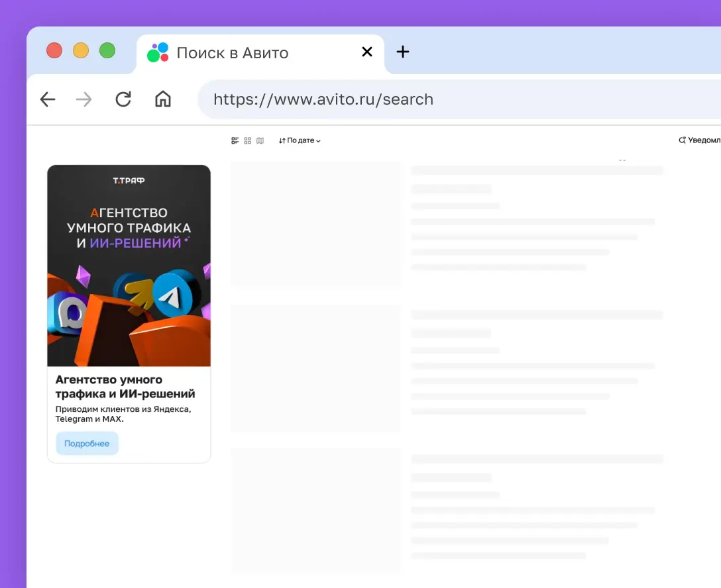The width and height of the screenshot is (721, 588).
Task: Click the green maximize window button
Action: point(107,50)
